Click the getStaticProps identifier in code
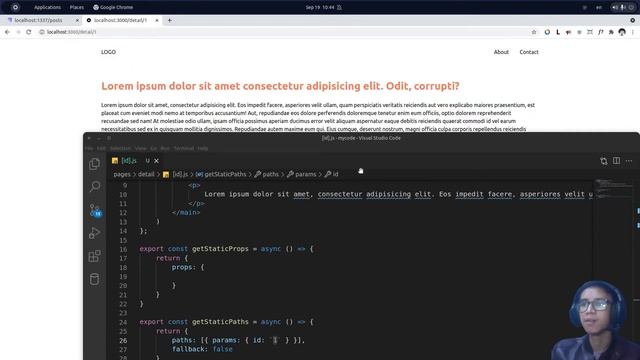Screen dimensions: 640x360 (x=220, y=249)
